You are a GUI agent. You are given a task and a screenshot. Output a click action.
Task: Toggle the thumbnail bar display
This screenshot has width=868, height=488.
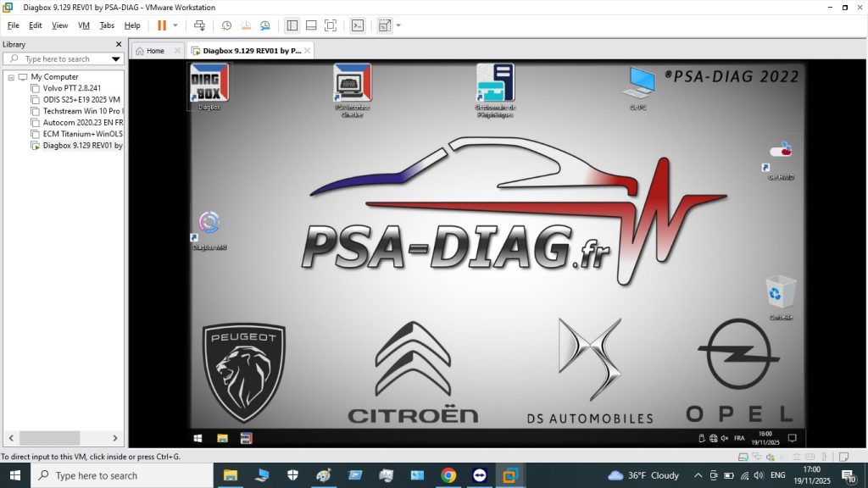pos(311,25)
